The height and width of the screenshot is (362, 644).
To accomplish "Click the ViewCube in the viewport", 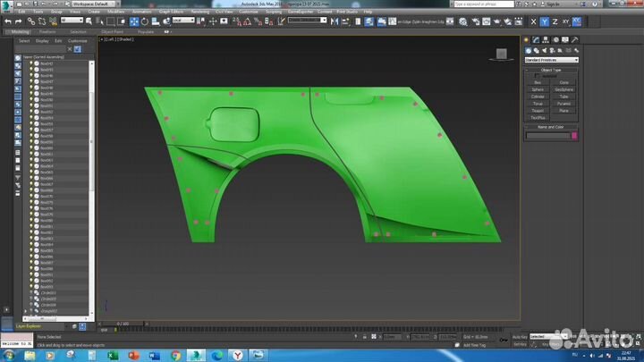I will click(503, 54).
